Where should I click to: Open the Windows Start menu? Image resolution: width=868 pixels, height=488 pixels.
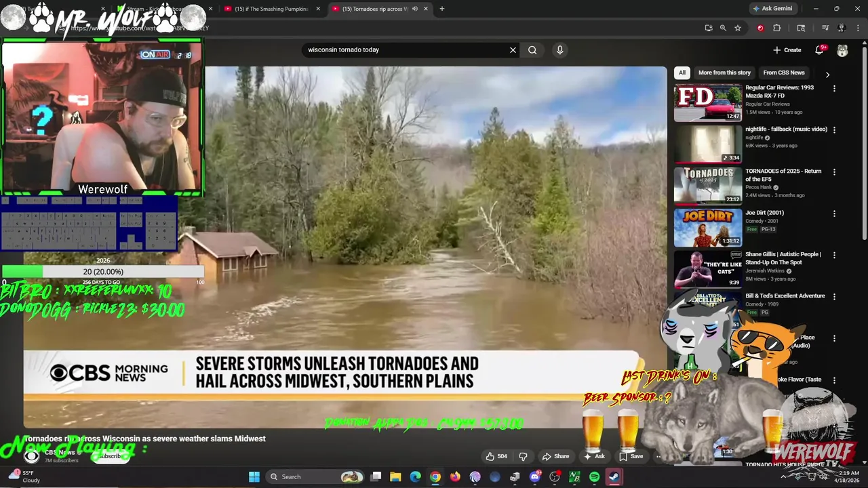click(x=254, y=476)
